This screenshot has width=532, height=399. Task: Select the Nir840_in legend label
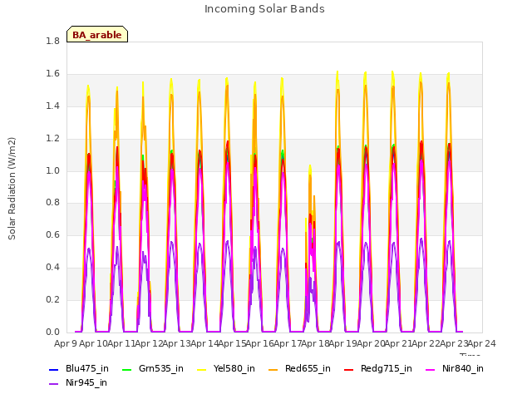(x=463, y=369)
